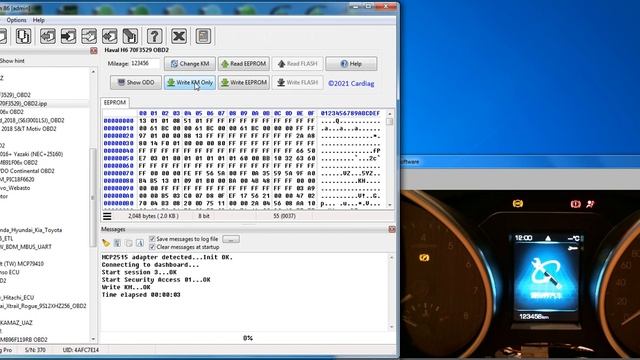Select the Hitachi_ECU list item
Viewport: 640px width, 360px height.
17,298
